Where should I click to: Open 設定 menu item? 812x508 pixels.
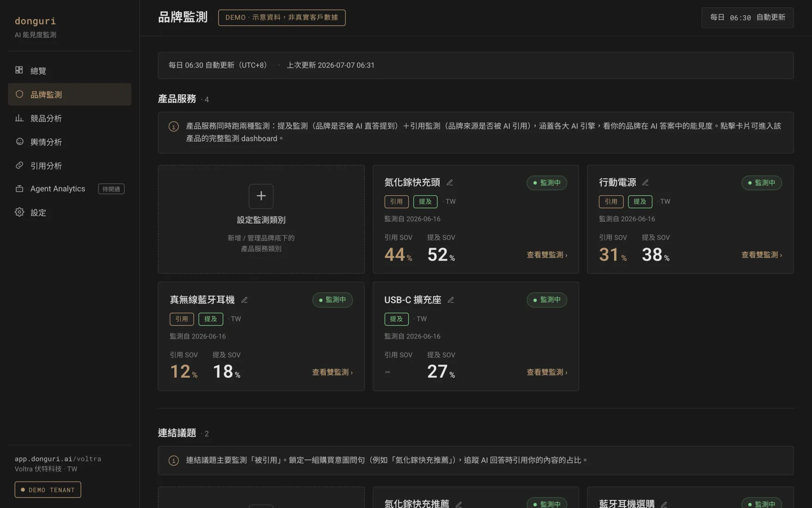[x=70, y=212]
